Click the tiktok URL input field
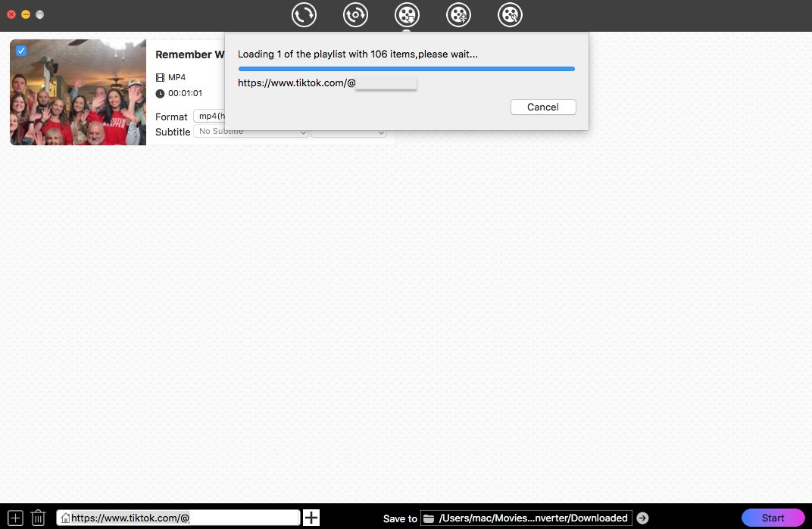 click(x=178, y=518)
